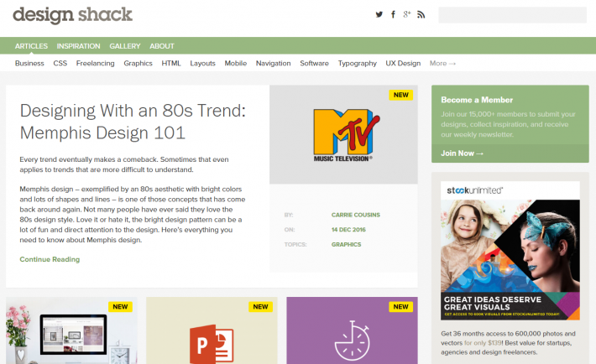Open the Gallery tab
Image resolution: width=596 pixels, height=364 pixels.
(x=124, y=46)
